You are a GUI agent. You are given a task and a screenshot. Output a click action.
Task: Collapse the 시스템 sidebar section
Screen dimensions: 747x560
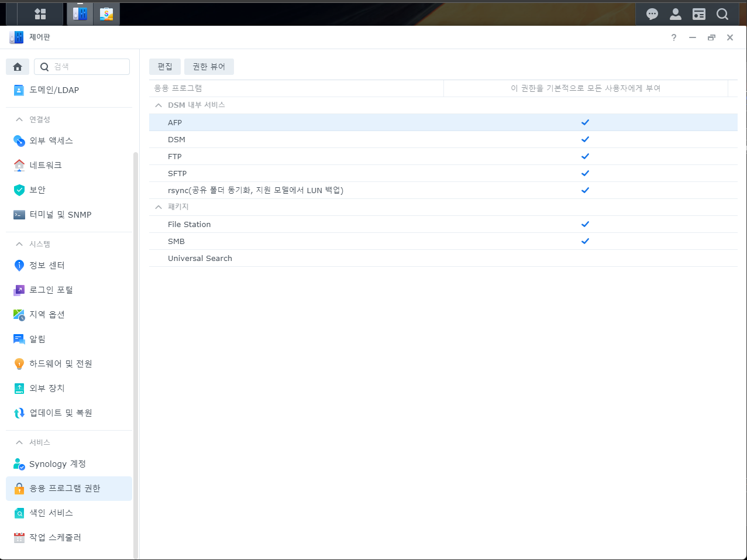[19, 244]
